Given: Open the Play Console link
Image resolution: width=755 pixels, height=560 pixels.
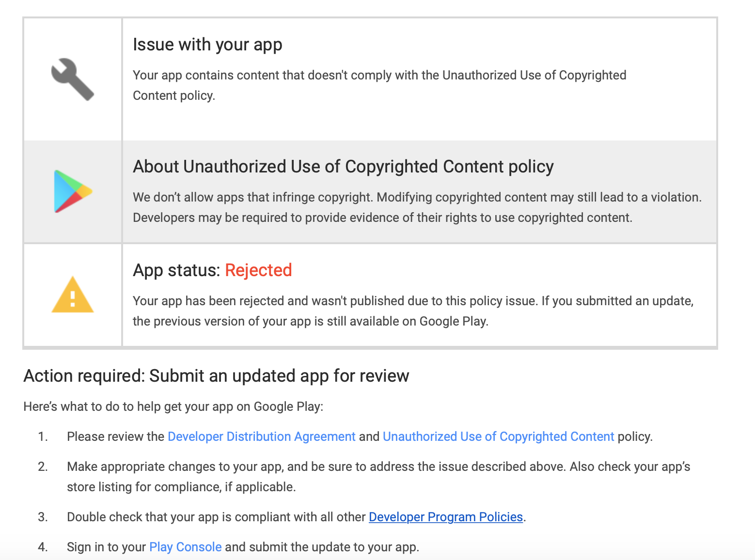Looking at the screenshot, I should [x=186, y=547].
